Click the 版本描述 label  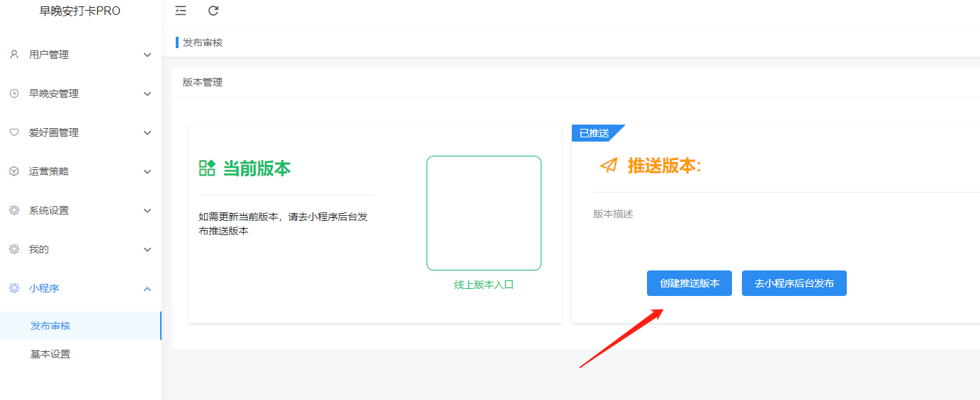tap(613, 214)
